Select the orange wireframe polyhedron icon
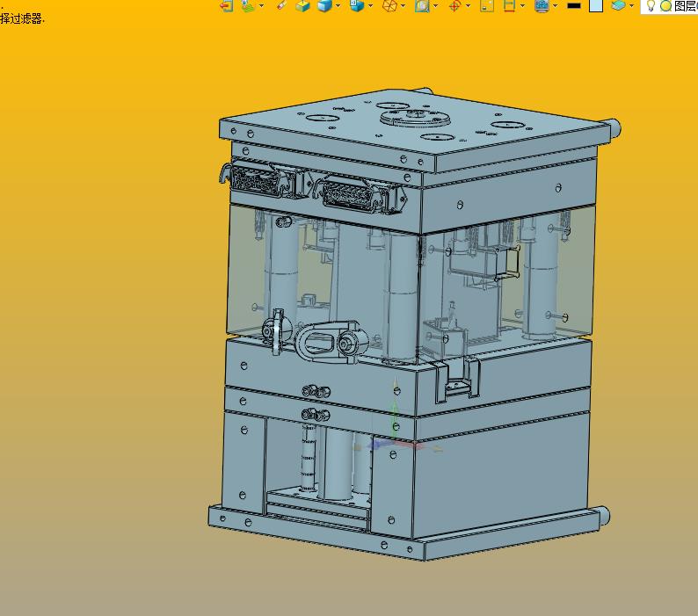Viewport: 698px width, 616px height. pyautogui.click(x=389, y=5)
